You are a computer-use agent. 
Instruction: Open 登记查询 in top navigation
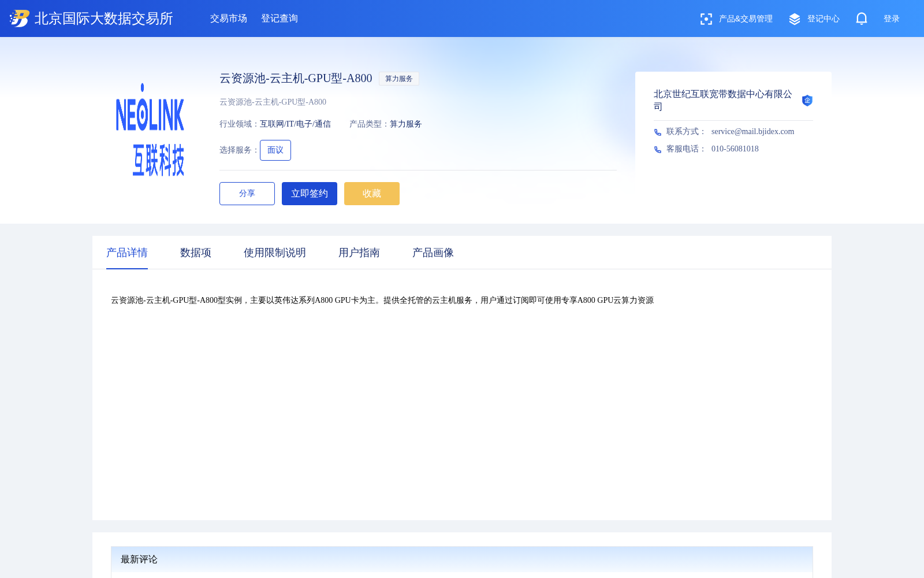280,18
